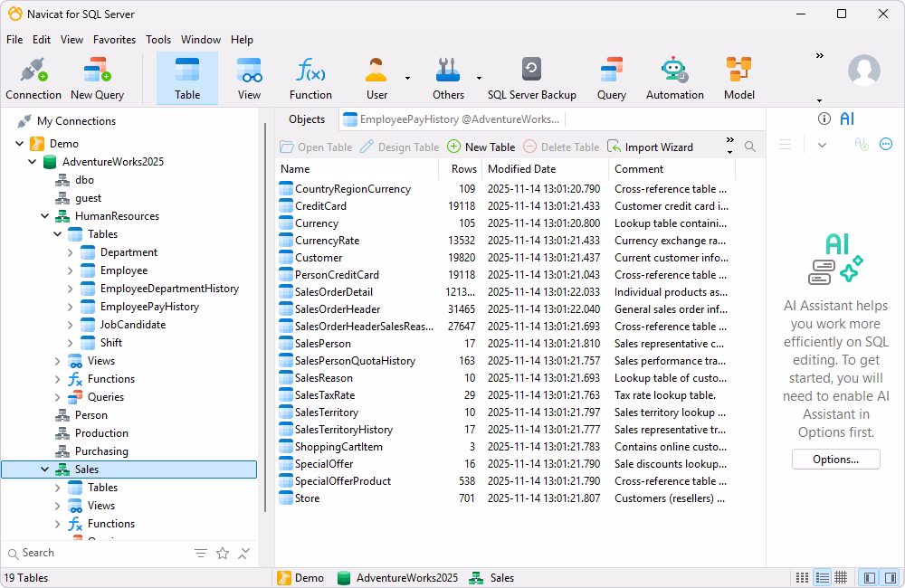This screenshot has width=905, height=588.
Task: Open the Window menu
Action: [x=201, y=39]
